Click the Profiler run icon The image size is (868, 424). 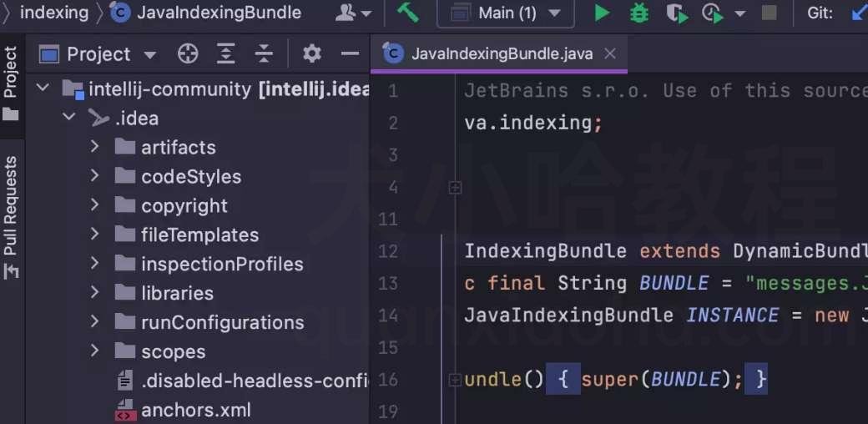point(713,13)
